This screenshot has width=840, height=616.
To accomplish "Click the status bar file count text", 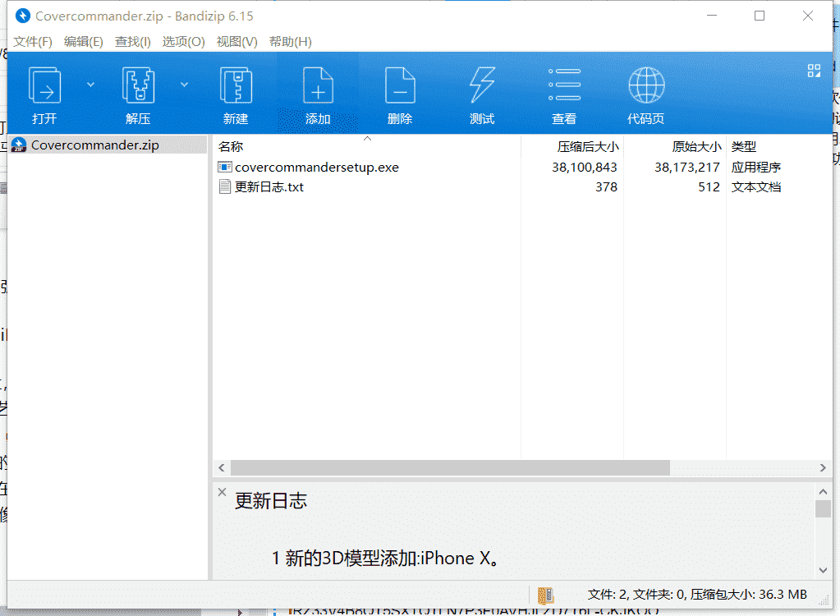I will click(x=697, y=595).
